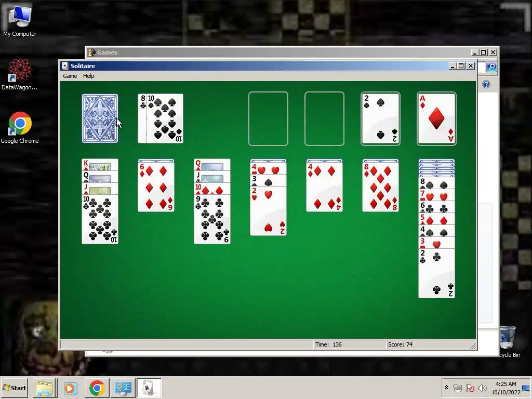The image size is (532, 399).
Task: Open the media player taskbar icon
Action: click(x=70, y=388)
